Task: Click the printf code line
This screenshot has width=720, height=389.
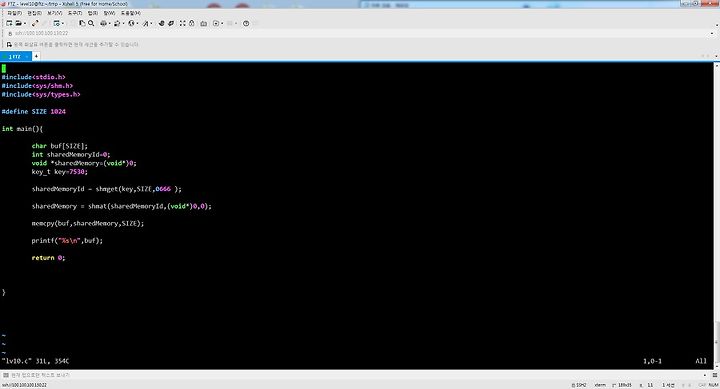Action: (67, 241)
